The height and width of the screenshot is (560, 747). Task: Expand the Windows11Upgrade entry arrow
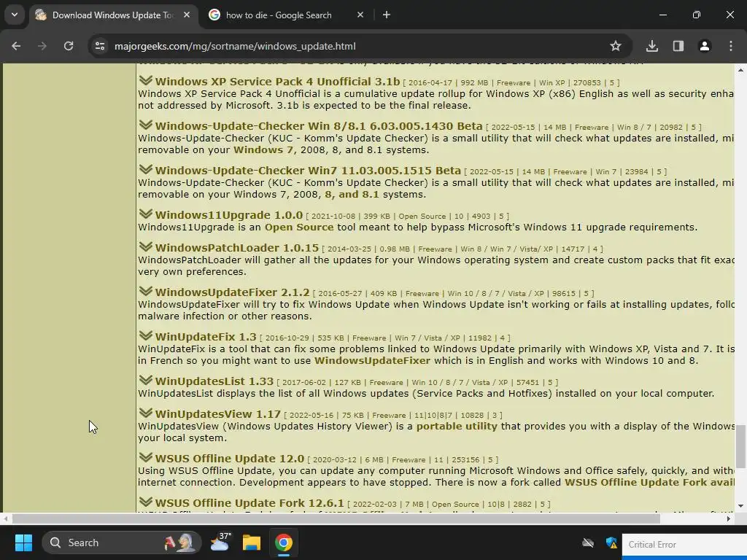pos(146,214)
